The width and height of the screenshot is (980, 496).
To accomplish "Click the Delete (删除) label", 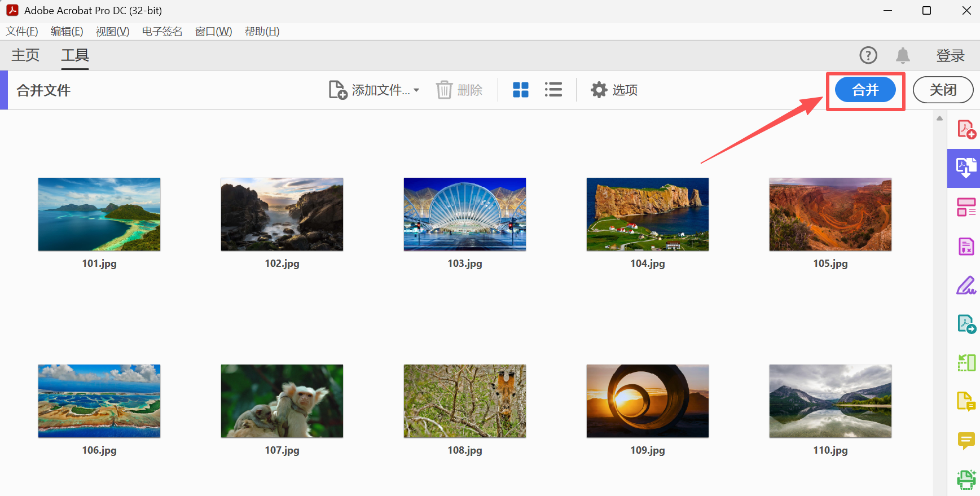I will click(x=470, y=90).
